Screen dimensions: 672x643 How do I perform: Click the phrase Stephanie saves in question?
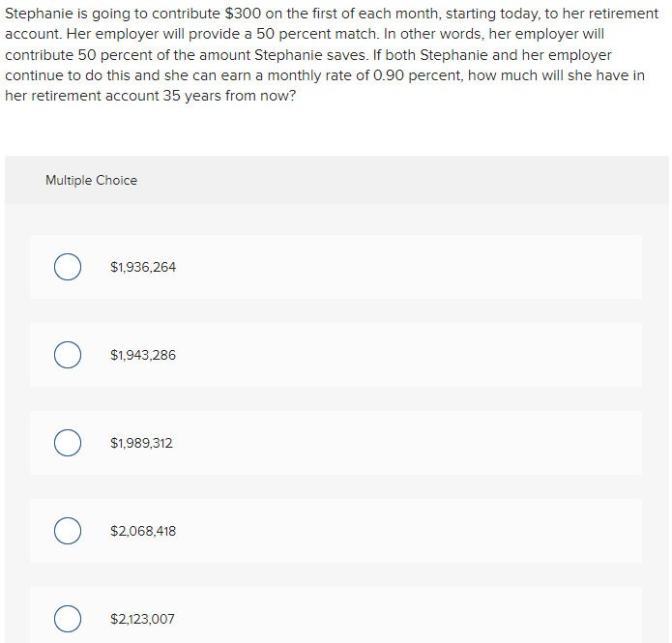click(311, 55)
